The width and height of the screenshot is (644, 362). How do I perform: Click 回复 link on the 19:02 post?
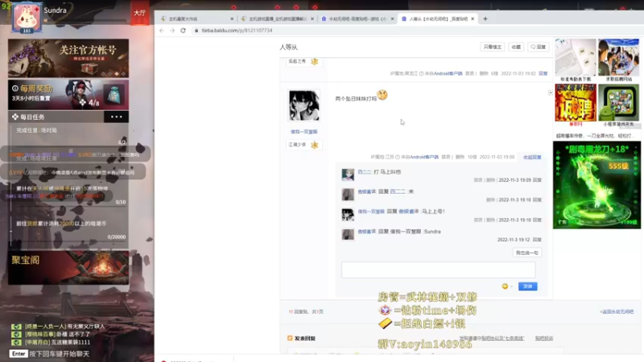[x=543, y=73]
